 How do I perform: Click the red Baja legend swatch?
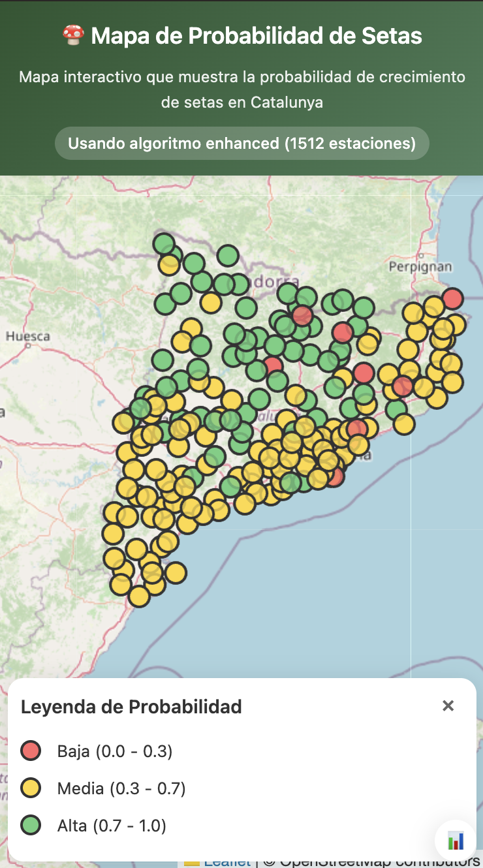click(x=31, y=751)
